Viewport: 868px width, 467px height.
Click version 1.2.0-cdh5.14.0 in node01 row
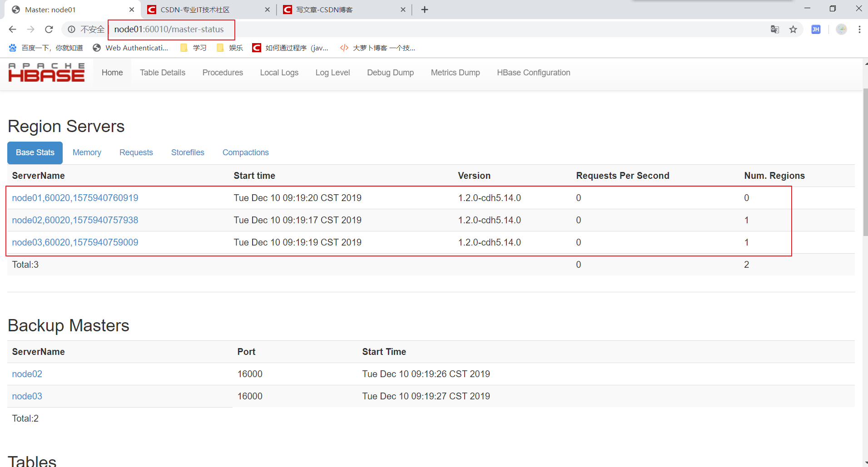pos(489,198)
